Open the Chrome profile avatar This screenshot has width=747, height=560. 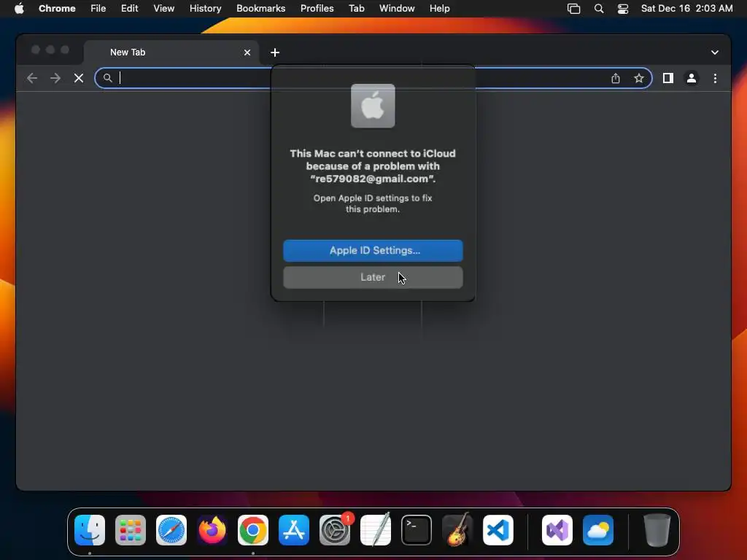pos(692,78)
